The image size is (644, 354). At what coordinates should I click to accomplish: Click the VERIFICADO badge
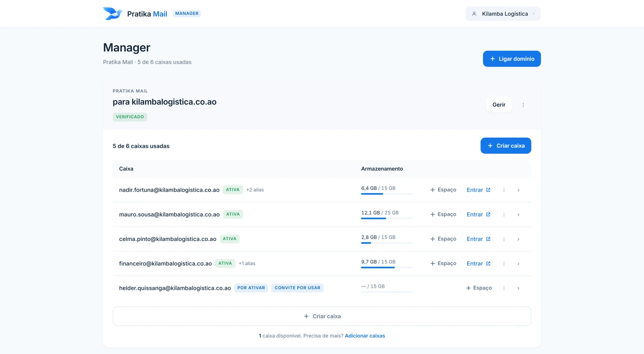tap(130, 117)
